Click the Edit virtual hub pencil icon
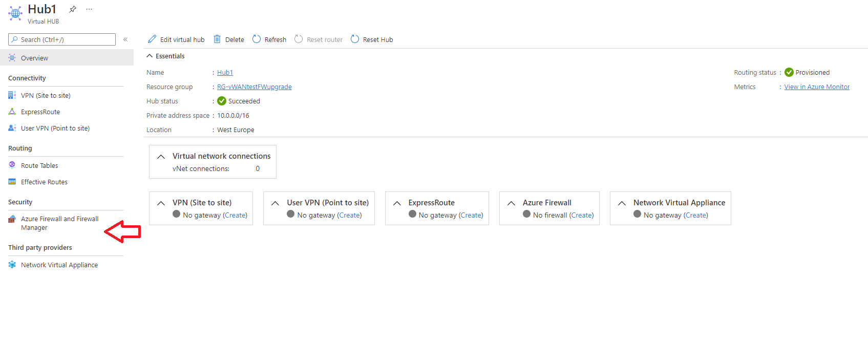Image resolution: width=868 pixels, height=342 pixels. tap(152, 39)
